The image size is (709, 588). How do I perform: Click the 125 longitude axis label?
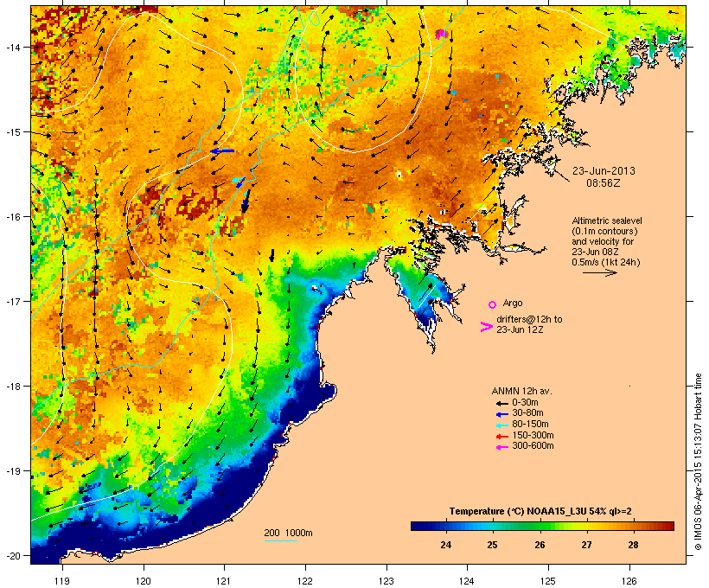pyautogui.click(x=548, y=581)
